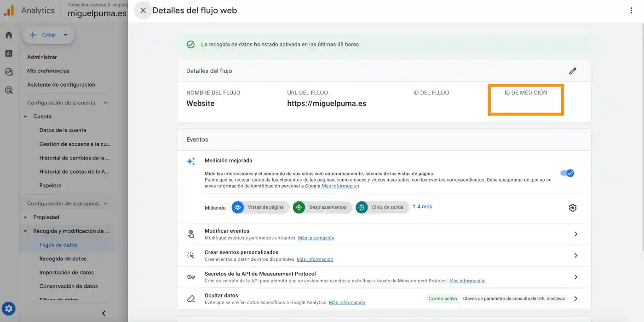644x322 pixels.
Task: Click the Y 4 más link
Action: pyautogui.click(x=422, y=207)
